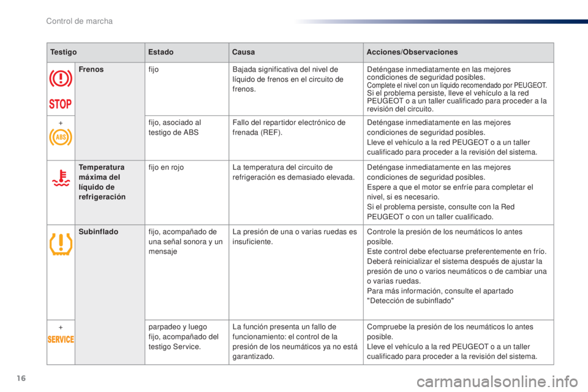Click the orange SERVICE warning icon

click(x=61, y=339)
